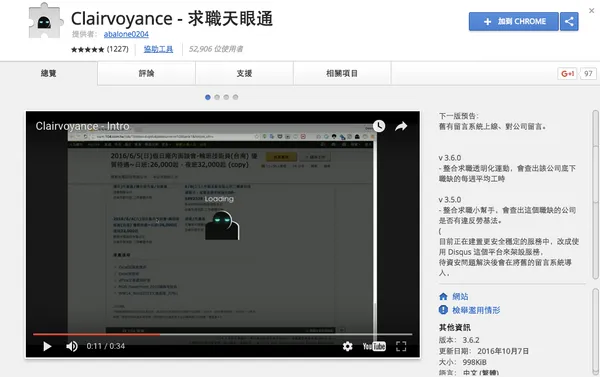Click the v 3.5.0 changelog heading
This screenshot has width=600, height=377.
pos(450,200)
